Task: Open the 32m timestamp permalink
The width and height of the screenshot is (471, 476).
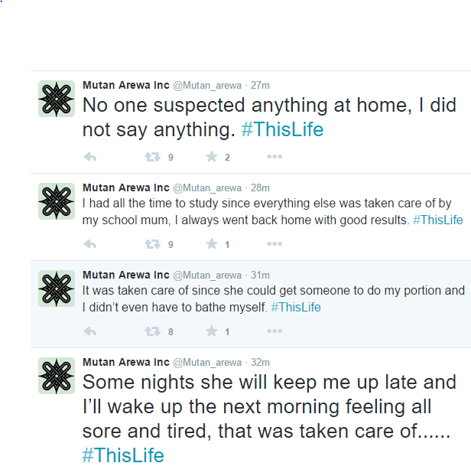Action: pos(261,362)
